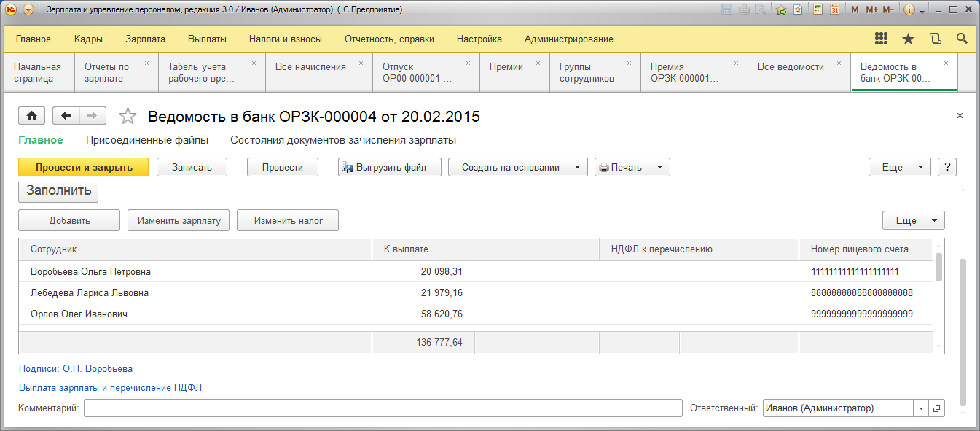Open the Зарплата section menu
This screenshot has height=431, width=980.
pyautogui.click(x=145, y=39)
